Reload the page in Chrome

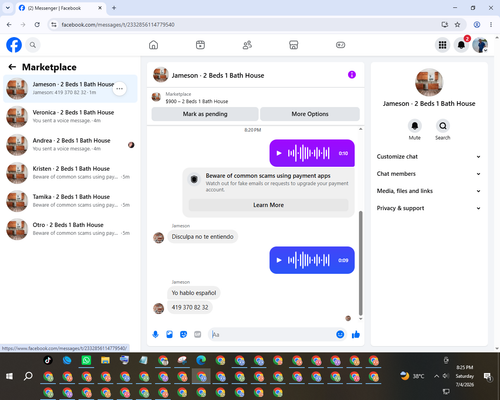click(37, 25)
